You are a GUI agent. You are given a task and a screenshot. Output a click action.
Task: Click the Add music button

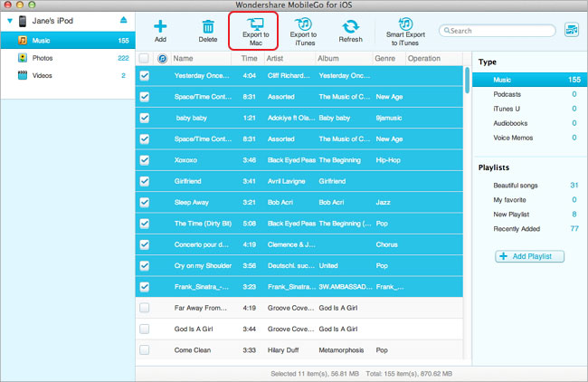click(160, 31)
